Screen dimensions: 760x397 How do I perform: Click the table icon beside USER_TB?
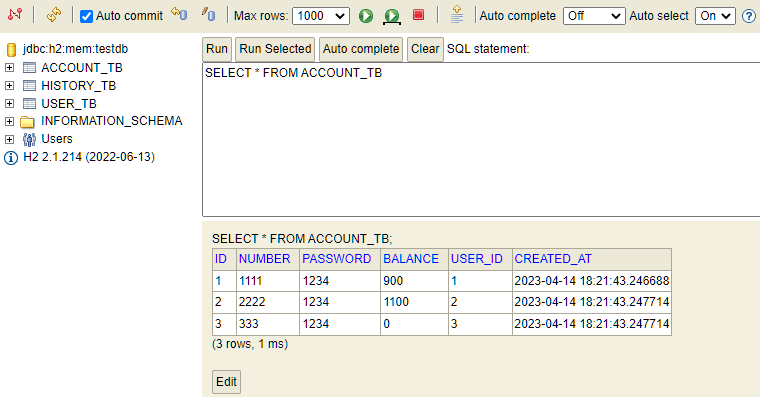(29, 104)
